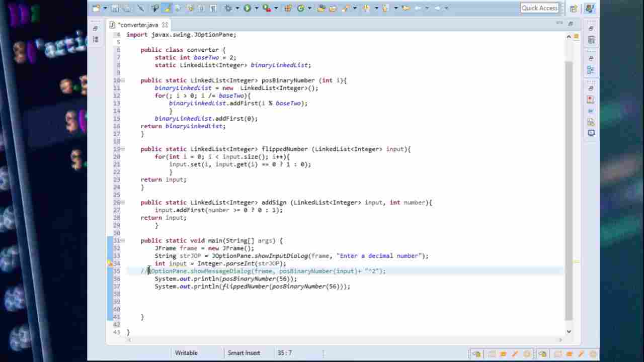
Task: Click the New Java Class green icon
Action: tap(300, 8)
